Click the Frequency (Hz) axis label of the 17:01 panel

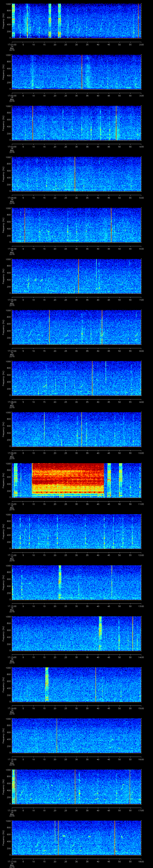[x=3, y=21]
